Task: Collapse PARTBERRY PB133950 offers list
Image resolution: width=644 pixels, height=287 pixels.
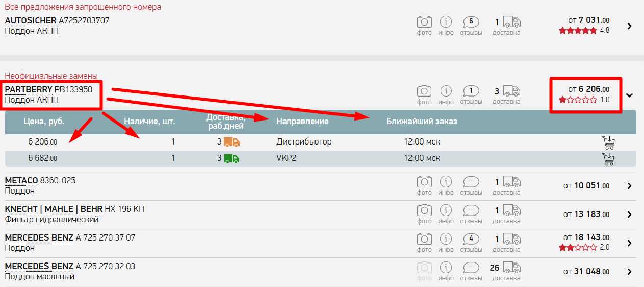Action: click(x=630, y=95)
